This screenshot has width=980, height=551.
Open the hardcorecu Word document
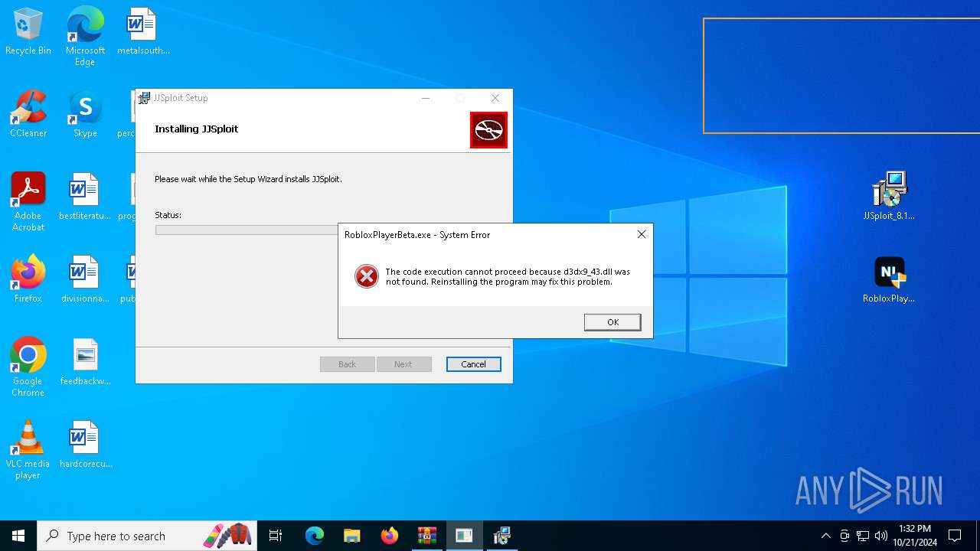85,445
